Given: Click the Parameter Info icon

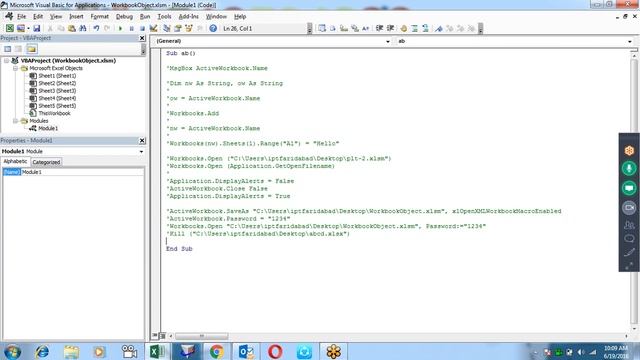Looking at the screenshot, I should (355, 28).
